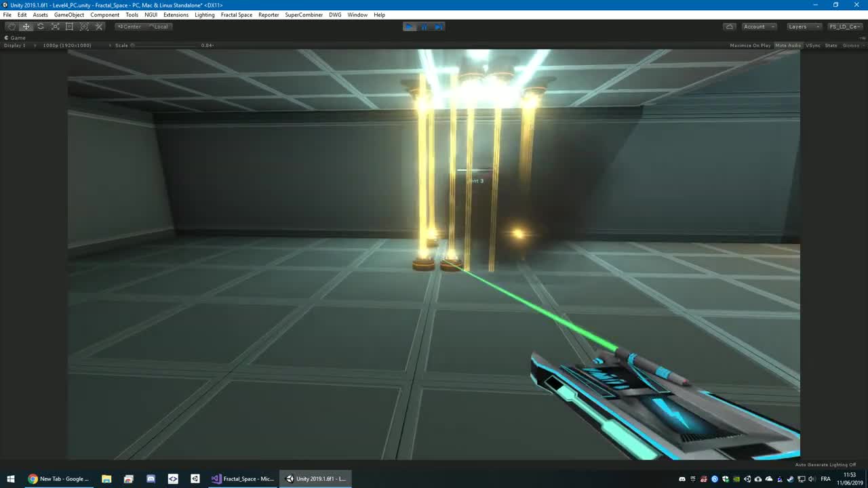Open the Tools menu

pyautogui.click(x=132, y=15)
